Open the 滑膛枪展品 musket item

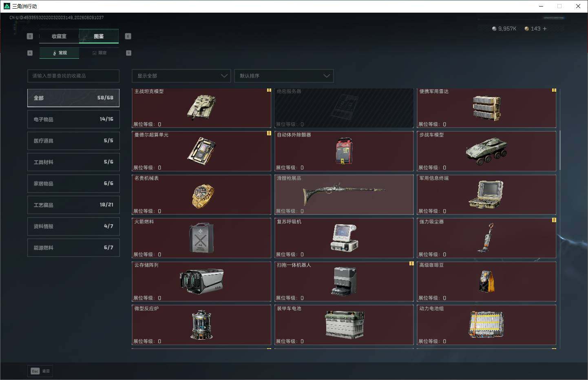(x=344, y=195)
